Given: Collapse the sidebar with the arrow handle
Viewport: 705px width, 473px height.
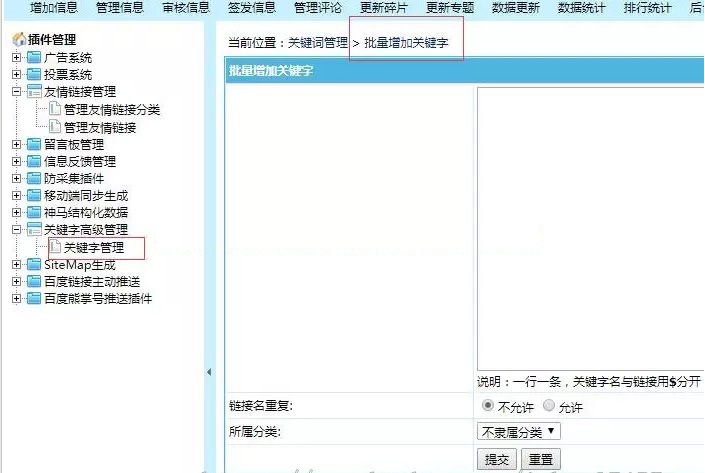Looking at the screenshot, I should pyautogui.click(x=209, y=372).
